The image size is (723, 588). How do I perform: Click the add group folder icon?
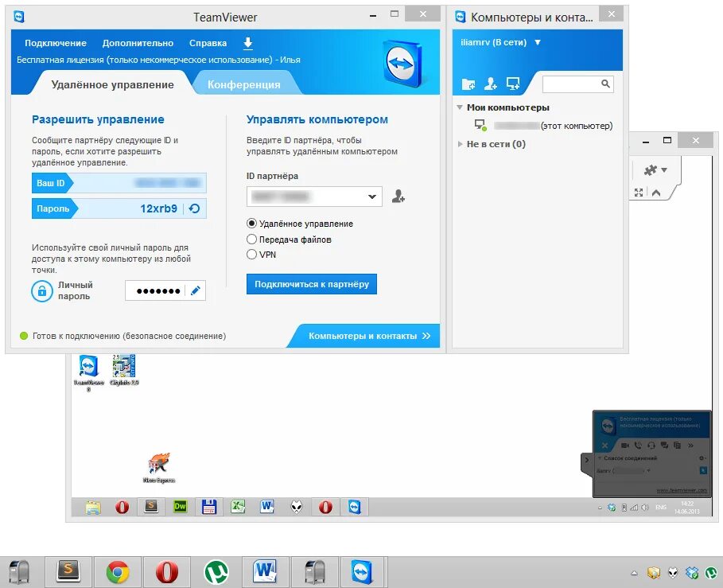468,84
